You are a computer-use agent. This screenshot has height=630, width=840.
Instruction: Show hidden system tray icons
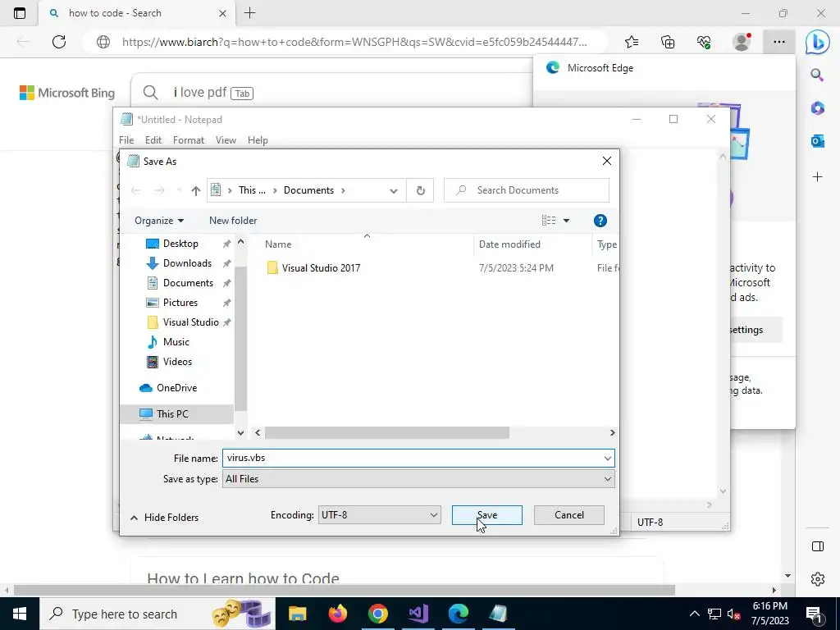point(694,614)
